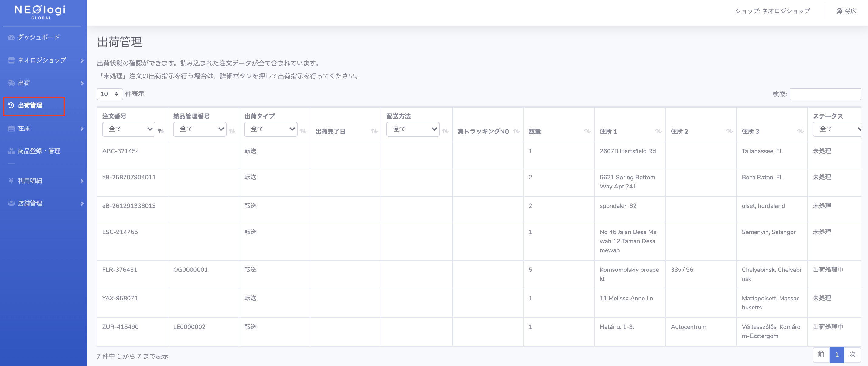Sort by 出荷完了日 using its sort arrows
868x366 pixels.
pyautogui.click(x=374, y=131)
